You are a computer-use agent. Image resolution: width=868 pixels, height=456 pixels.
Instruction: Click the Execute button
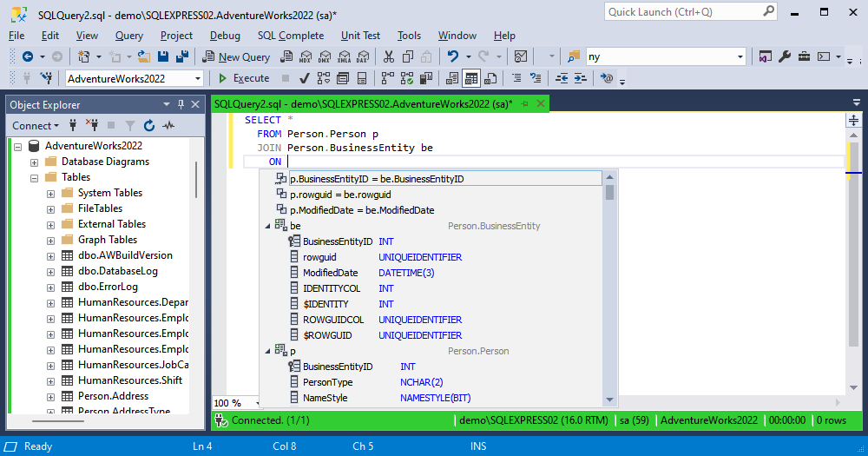[244, 78]
